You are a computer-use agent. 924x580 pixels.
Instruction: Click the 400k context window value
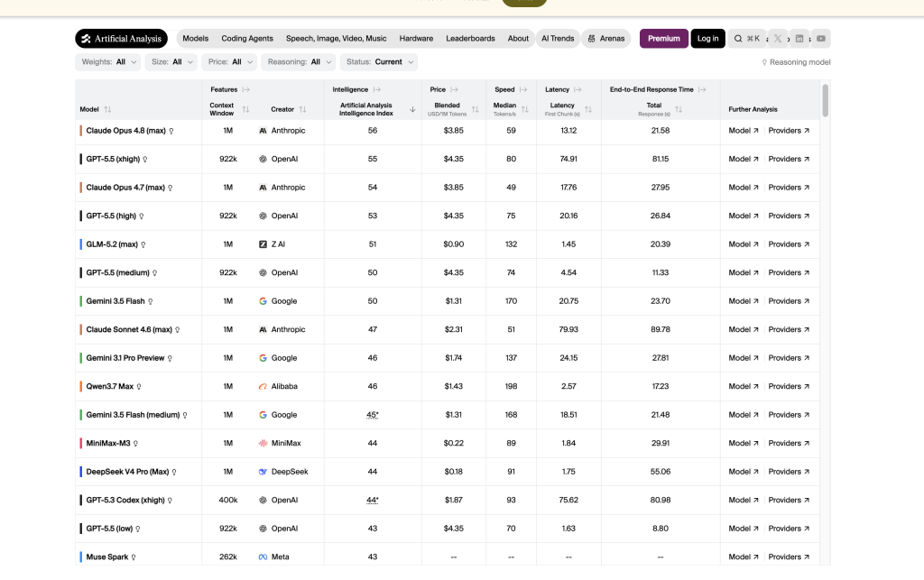tap(228, 500)
